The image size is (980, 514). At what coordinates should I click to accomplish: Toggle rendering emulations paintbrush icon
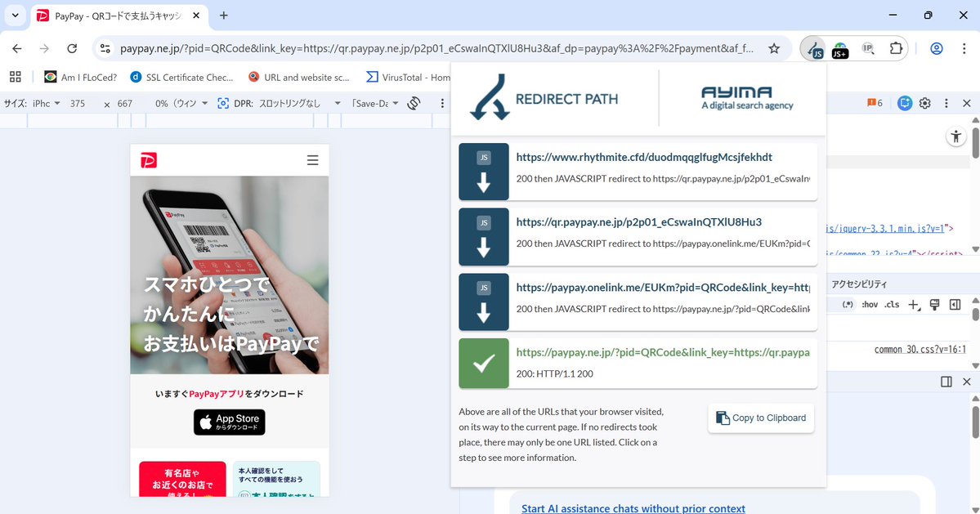(x=934, y=305)
